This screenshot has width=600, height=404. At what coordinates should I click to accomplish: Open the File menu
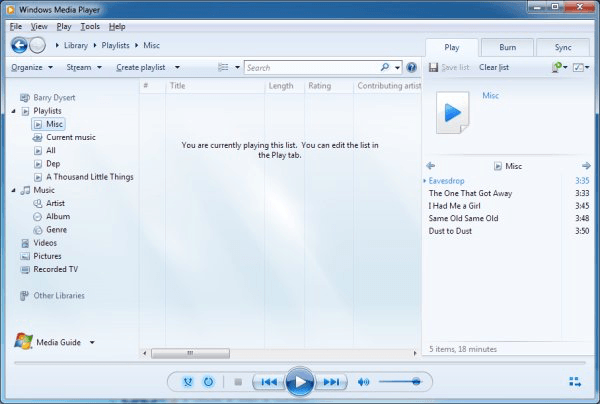point(16,26)
